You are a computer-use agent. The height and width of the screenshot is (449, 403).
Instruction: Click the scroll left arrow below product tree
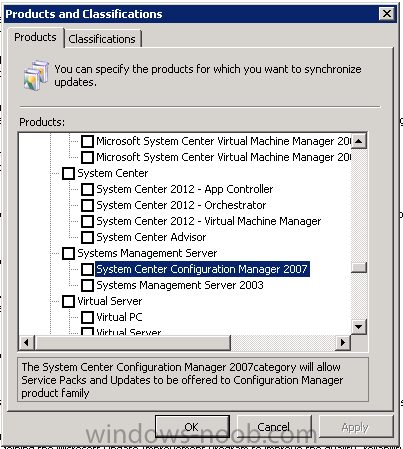point(27,342)
